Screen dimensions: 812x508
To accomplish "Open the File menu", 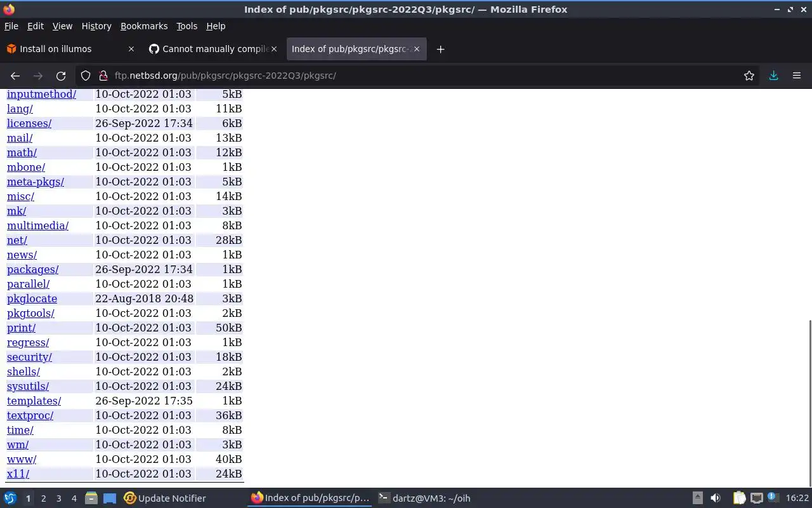I will [x=11, y=26].
